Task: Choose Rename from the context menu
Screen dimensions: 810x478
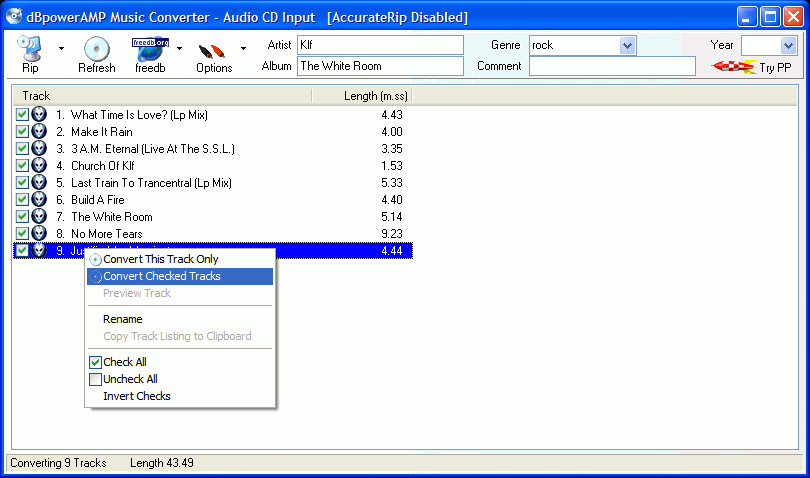Action: click(180, 319)
